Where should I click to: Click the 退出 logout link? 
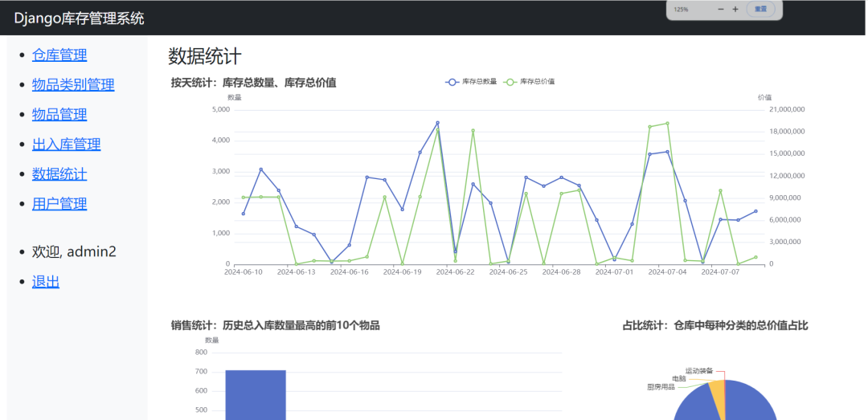(45, 282)
